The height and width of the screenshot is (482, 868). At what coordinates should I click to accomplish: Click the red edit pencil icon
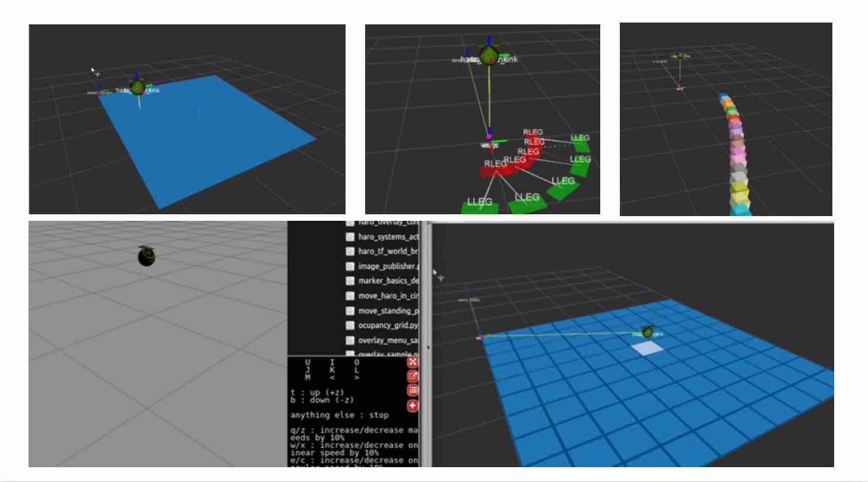tap(413, 376)
